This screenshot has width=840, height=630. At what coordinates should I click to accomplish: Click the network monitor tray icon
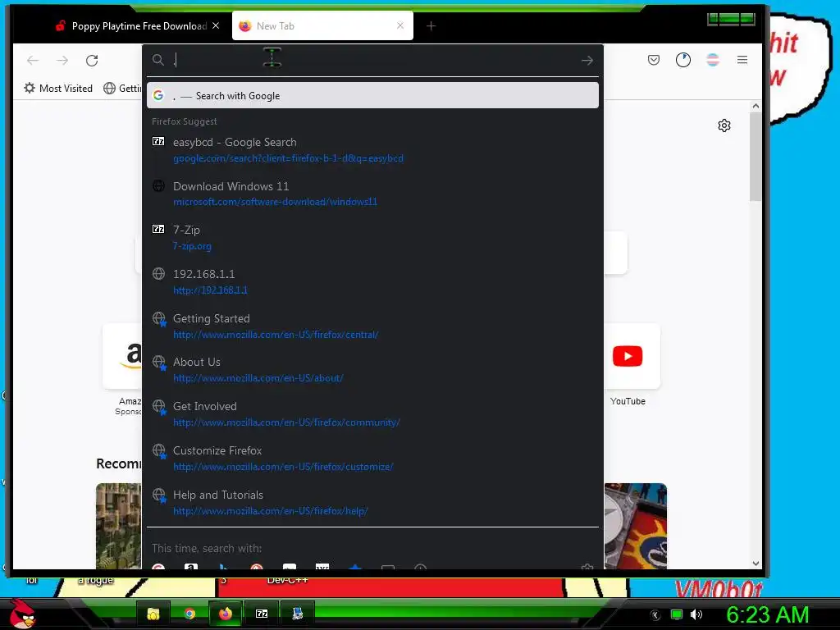click(677, 614)
